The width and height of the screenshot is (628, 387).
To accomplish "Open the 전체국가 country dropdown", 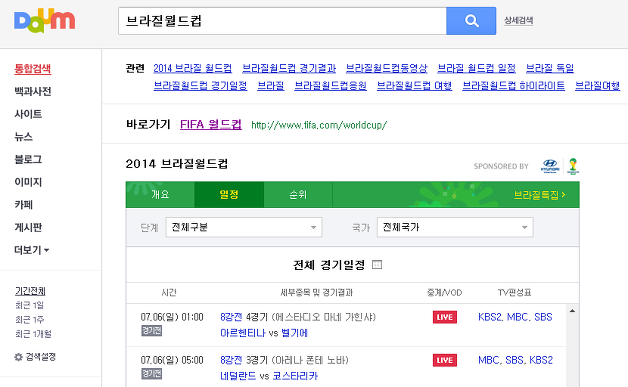I will pos(455,227).
